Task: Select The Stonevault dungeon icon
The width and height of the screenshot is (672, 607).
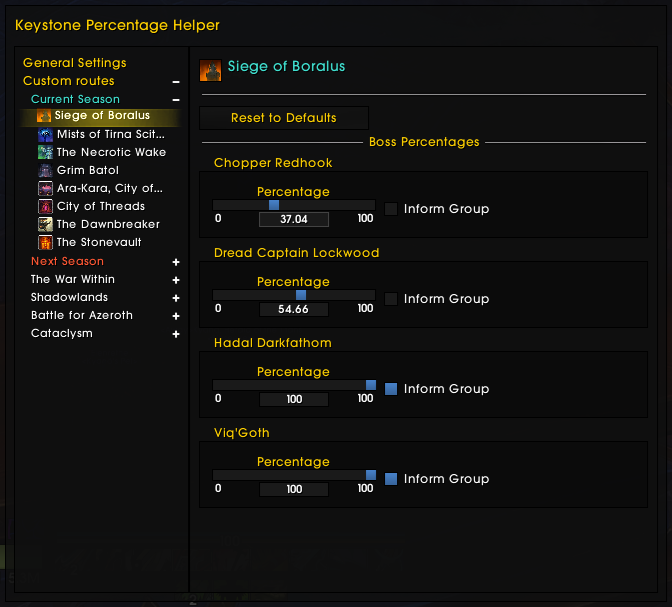Action: pyautogui.click(x=45, y=242)
